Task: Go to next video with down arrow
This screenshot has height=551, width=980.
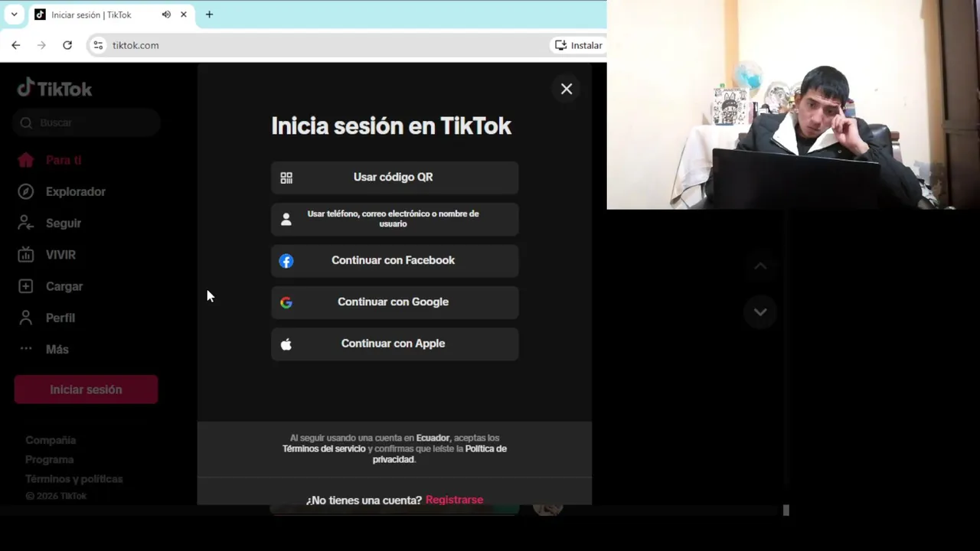Action: (x=760, y=311)
